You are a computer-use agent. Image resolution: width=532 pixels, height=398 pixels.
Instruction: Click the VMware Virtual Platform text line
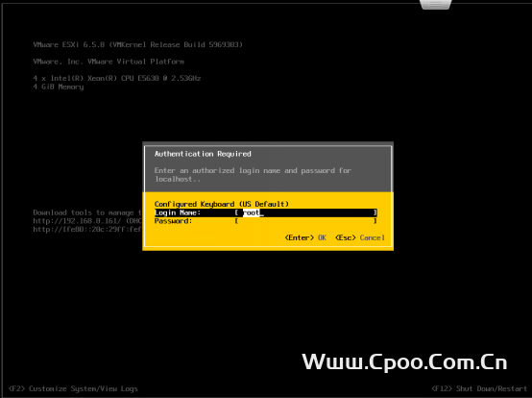coord(109,62)
